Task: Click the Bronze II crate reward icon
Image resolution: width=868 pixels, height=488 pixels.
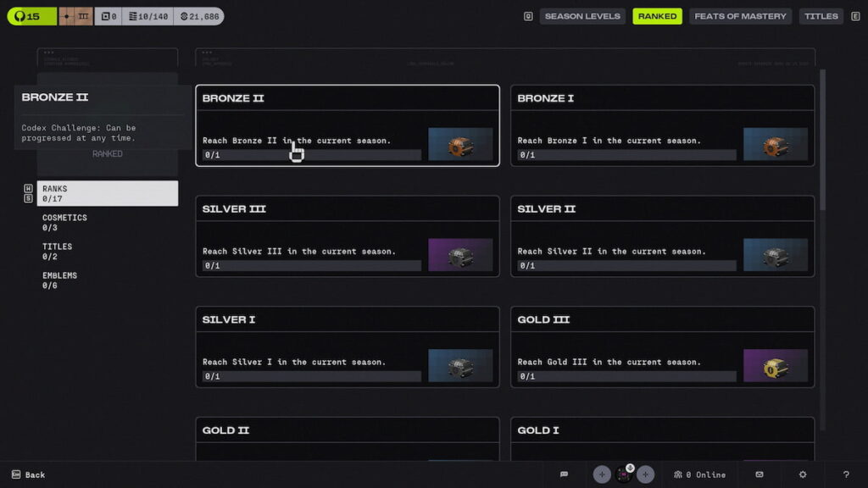Action: (x=460, y=145)
